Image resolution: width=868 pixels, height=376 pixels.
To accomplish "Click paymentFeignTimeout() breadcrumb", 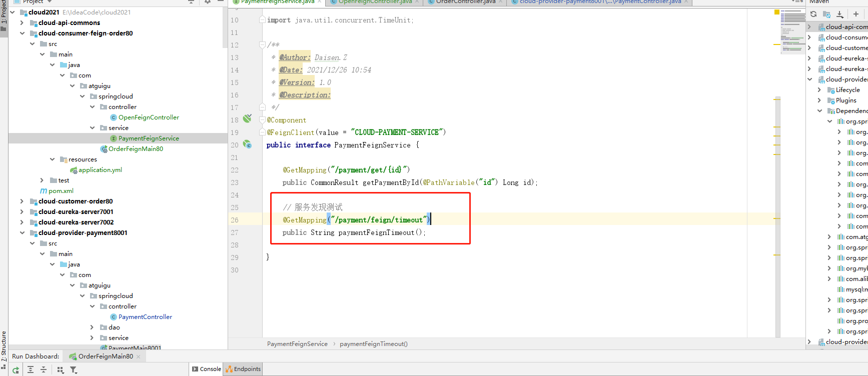I will click(374, 344).
